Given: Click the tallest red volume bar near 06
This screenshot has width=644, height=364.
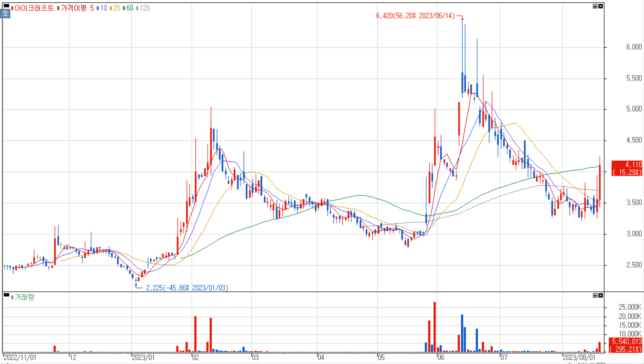Looking at the screenshot, I should (435, 327).
